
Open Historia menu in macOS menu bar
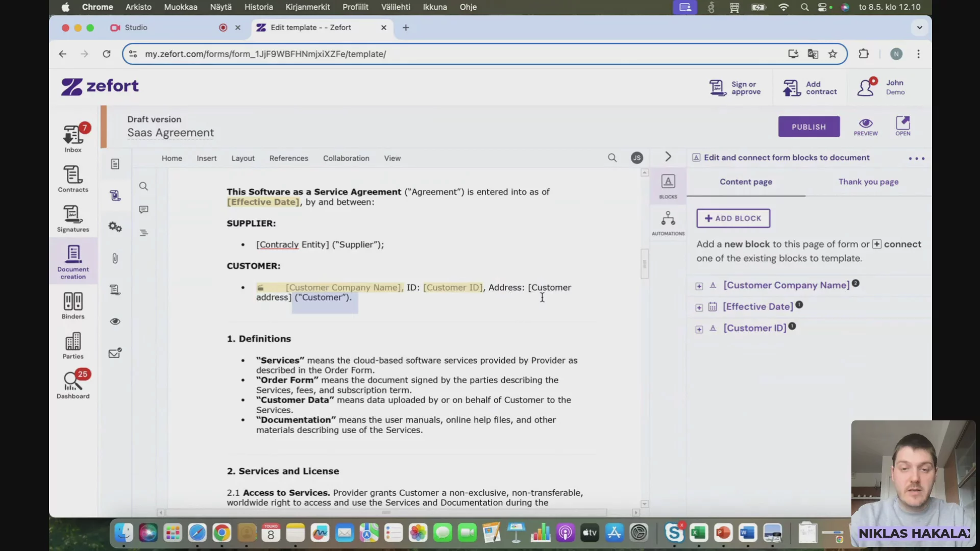(258, 7)
